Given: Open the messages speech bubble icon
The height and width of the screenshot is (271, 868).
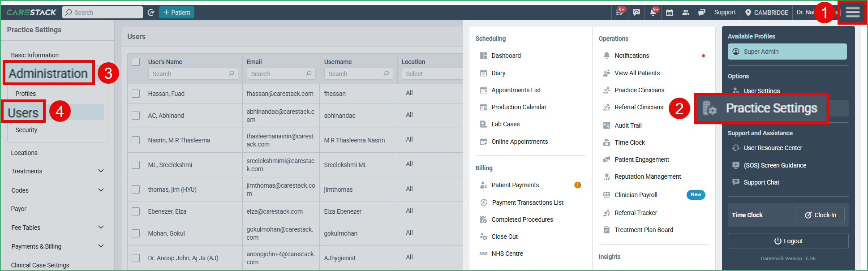Looking at the screenshot, I should [x=636, y=13].
